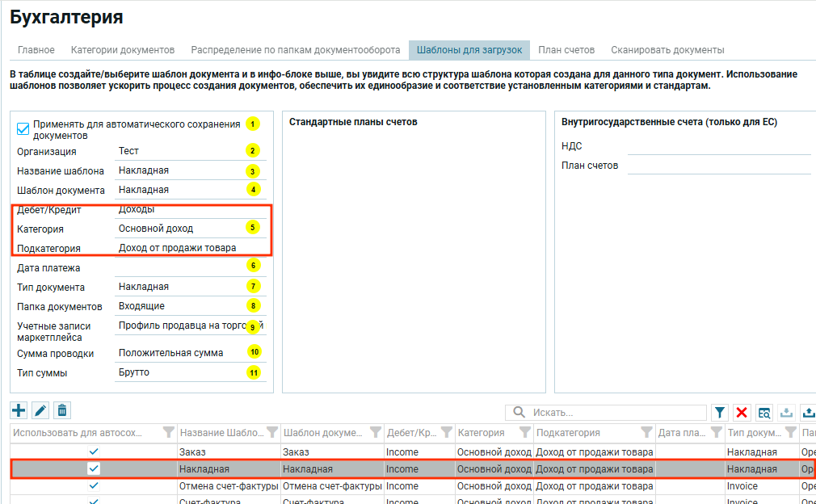Viewport: 816px width, 504px height.
Task: Go to the Сканировать документы tab
Action: (667, 50)
